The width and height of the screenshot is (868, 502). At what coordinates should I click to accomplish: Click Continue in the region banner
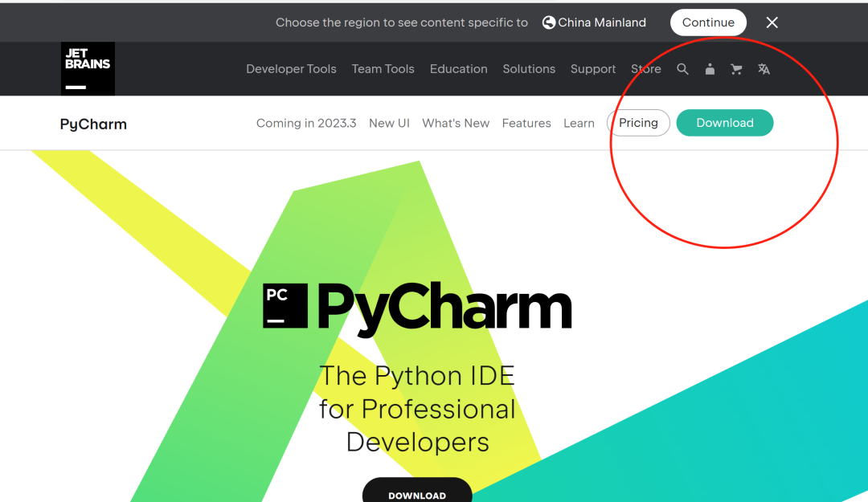click(x=708, y=22)
